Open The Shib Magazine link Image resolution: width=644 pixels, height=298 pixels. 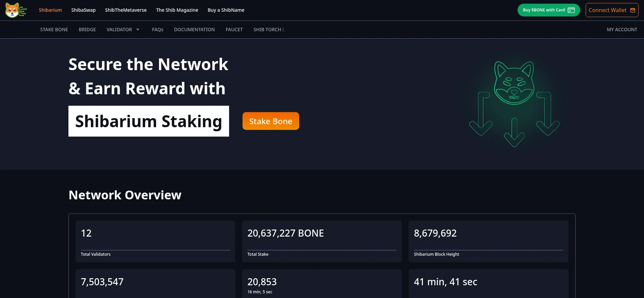pos(177,10)
